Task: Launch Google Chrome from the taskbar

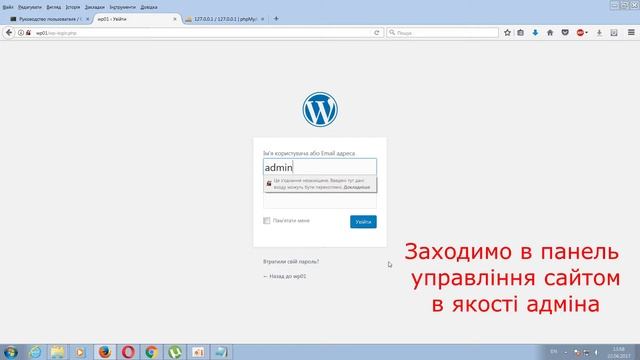Action: 151,352
